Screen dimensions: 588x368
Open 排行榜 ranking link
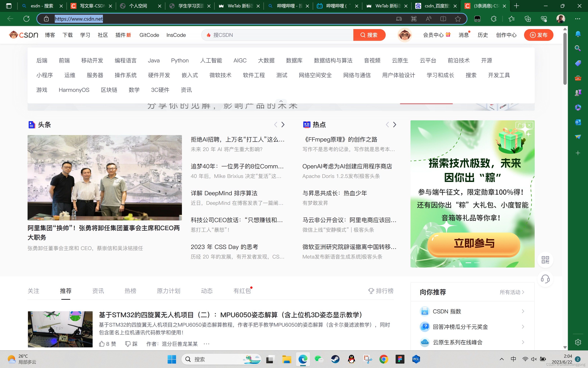[x=381, y=291]
